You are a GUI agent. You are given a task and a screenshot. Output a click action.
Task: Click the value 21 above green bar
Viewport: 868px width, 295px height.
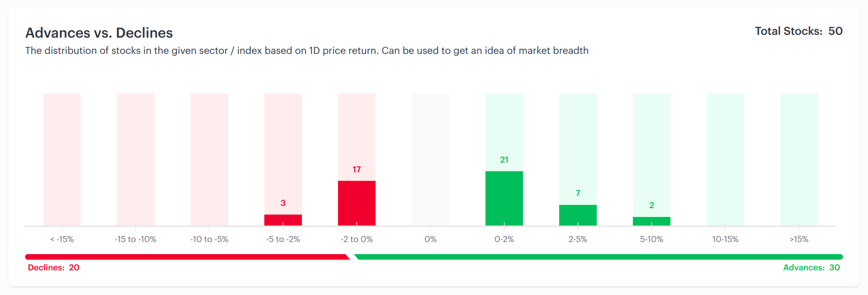pyautogui.click(x=504, y=160)
